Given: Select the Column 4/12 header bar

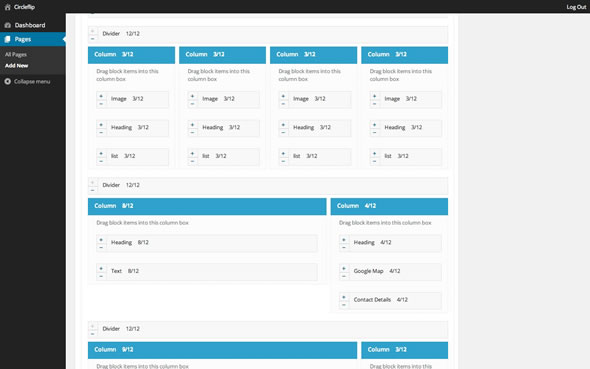Looking at the screenshot, I should [389, 206].
